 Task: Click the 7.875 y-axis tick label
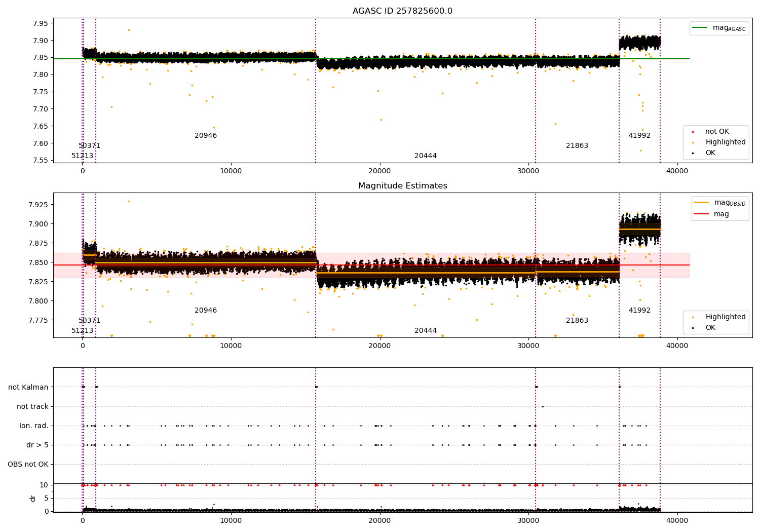tap(37, 243)
